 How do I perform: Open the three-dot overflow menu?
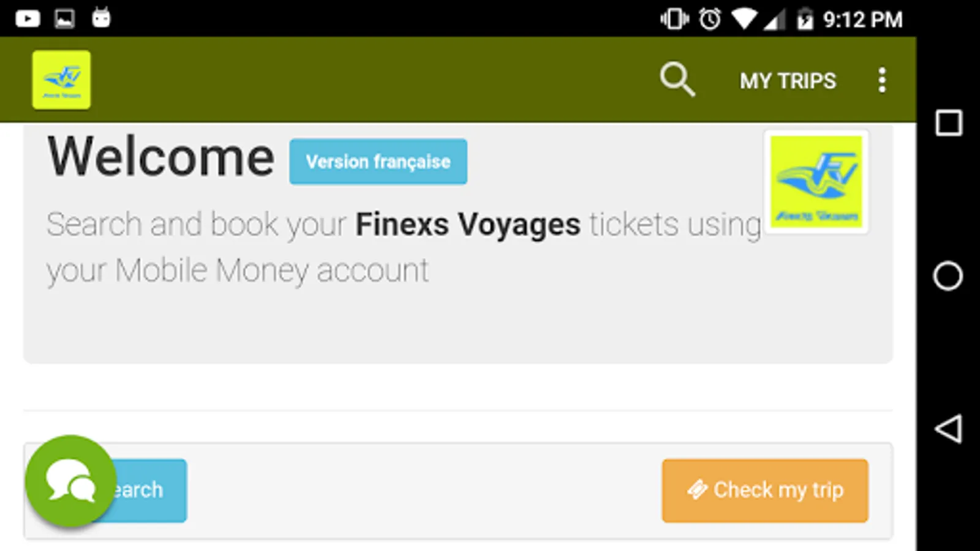tap(881, 80)
